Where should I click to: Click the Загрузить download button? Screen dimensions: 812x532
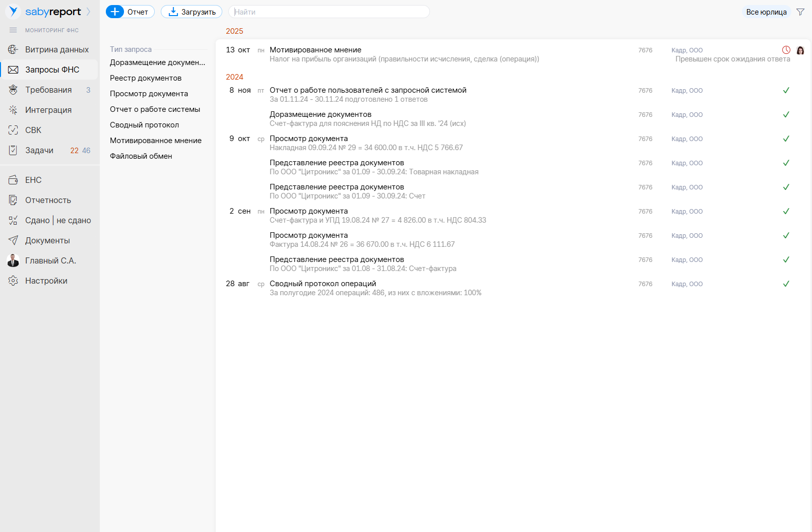192,12
